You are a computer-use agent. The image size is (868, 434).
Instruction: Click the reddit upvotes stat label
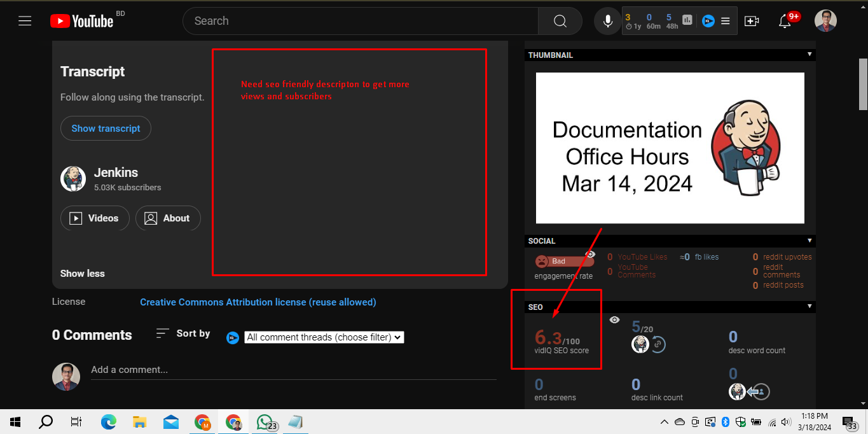tap(787, 257)
